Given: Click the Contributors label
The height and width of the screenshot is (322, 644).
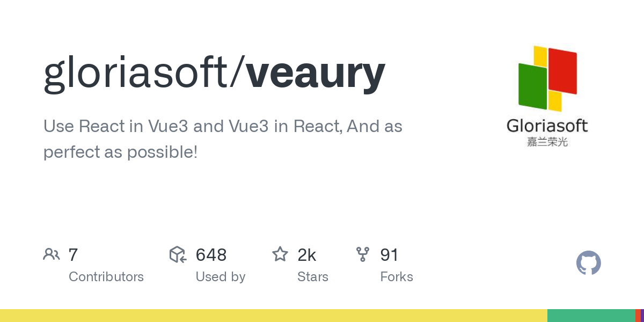Looking at the screenshot, I should click(x=106, y=277).
